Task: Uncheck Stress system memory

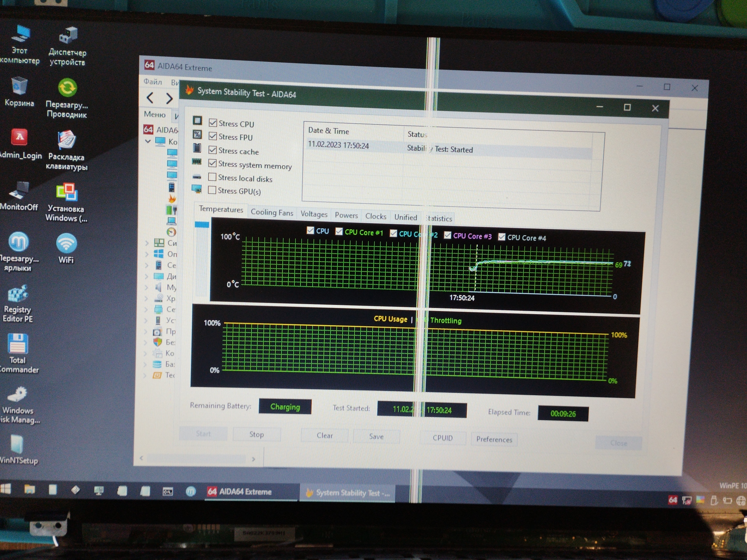Action: [x=212, y=163]
